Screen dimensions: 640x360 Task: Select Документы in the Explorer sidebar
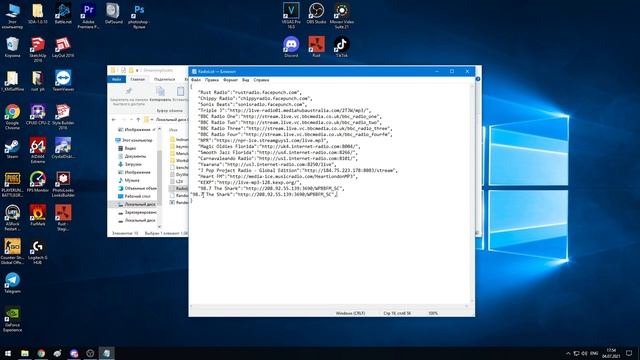tap(132, 156)
